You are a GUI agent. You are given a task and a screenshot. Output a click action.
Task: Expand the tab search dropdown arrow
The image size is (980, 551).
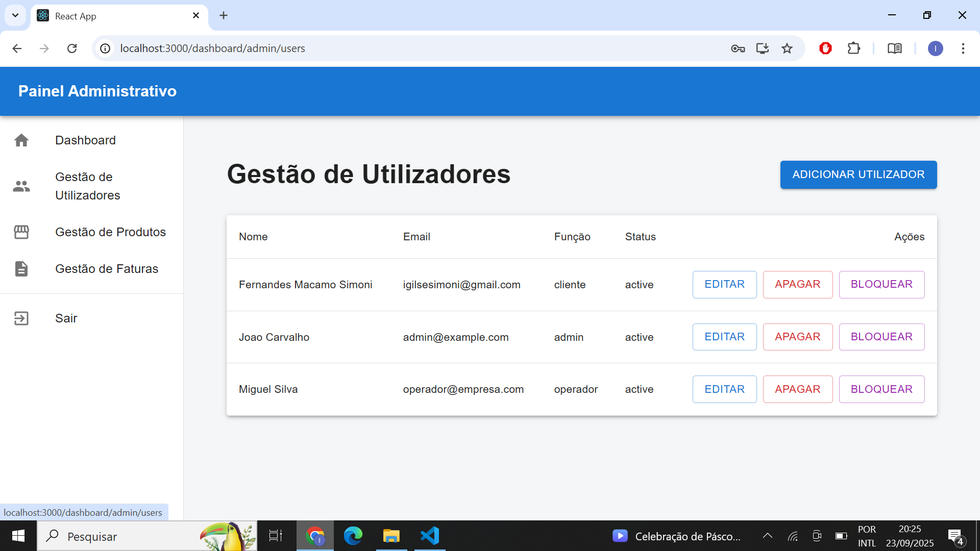[15, 15]
